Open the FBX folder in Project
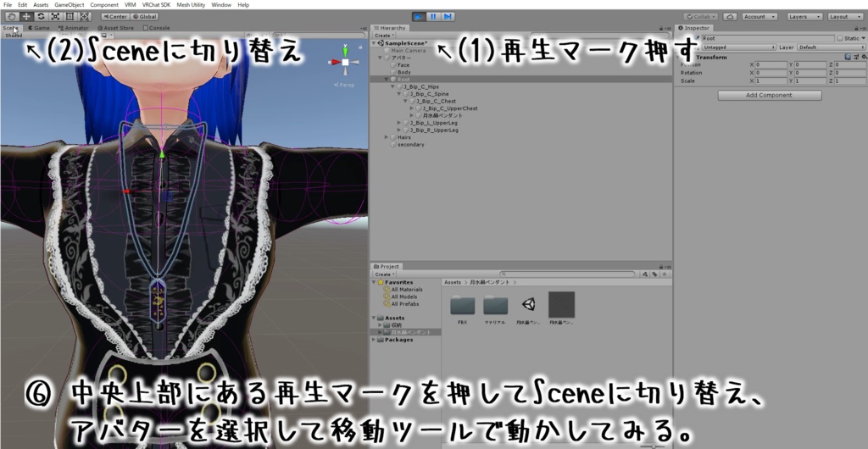 tap(463, 306)
